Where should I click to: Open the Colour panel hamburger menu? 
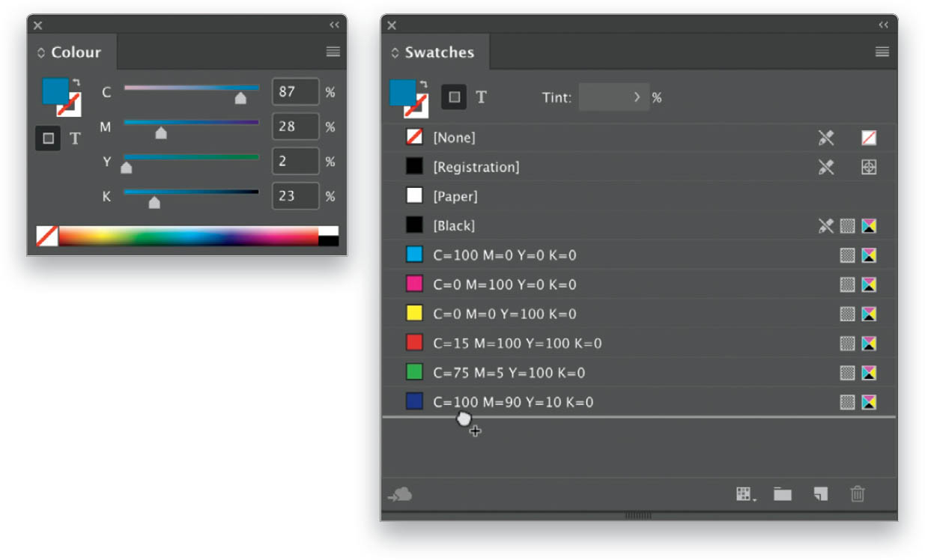coord(333,52)
